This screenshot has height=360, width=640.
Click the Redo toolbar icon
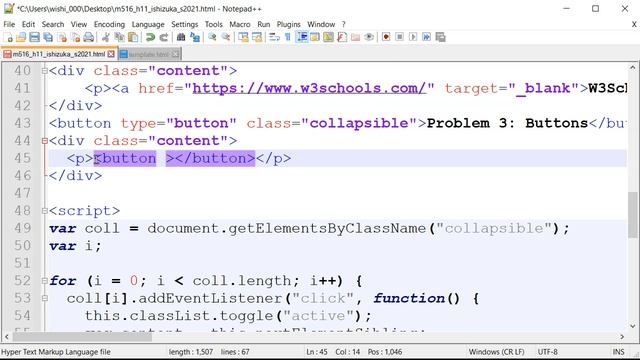[164, 38]
